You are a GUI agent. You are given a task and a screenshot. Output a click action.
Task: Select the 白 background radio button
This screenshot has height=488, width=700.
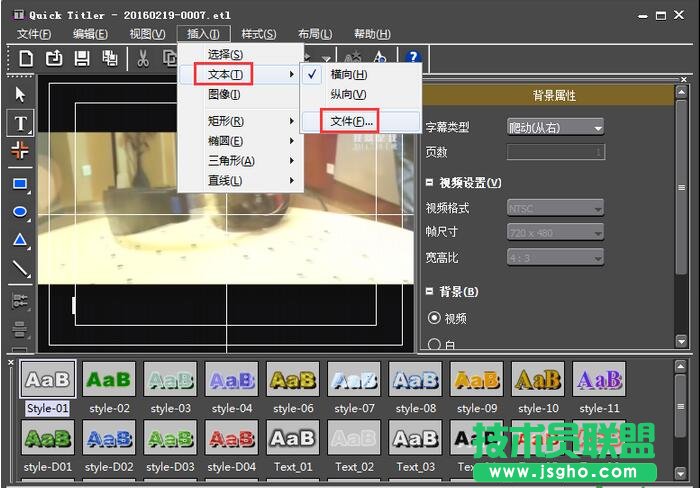tap(434, 345)
